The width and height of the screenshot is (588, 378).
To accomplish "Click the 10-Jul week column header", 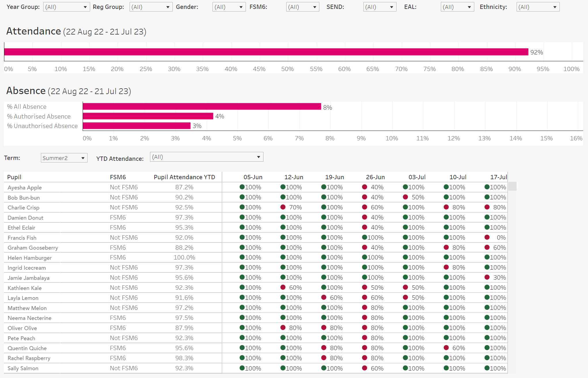I will point(458,177).
